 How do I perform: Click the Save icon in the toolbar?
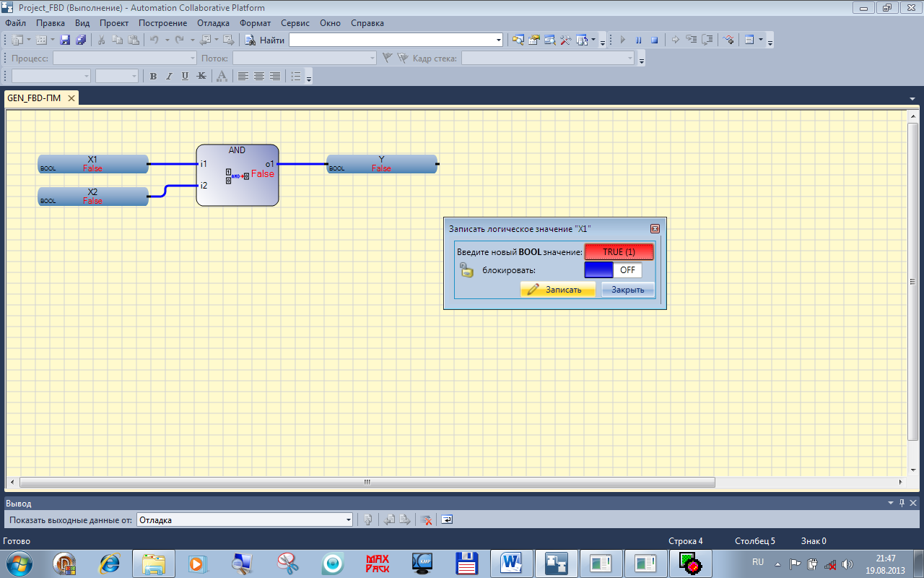[65, 40]
